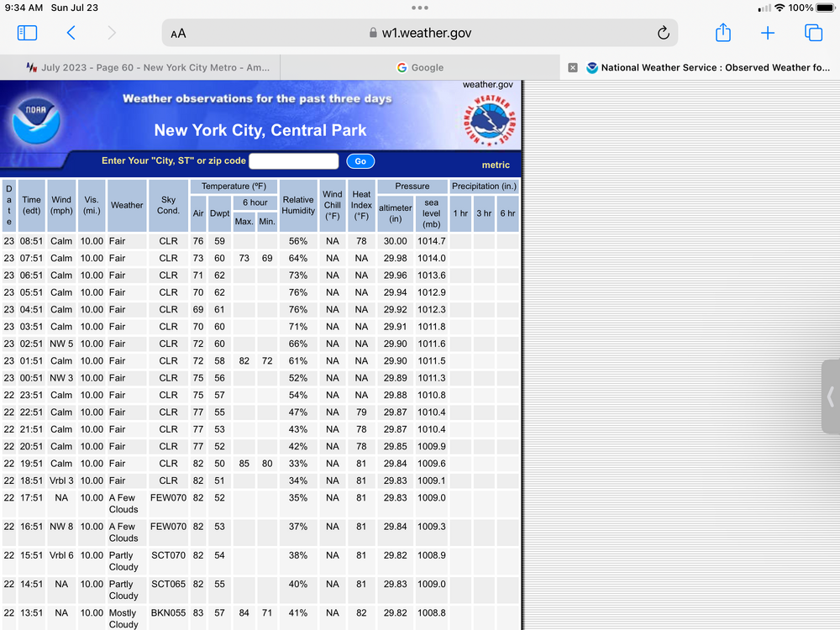Click the Heat Index column header
The width and height of the screenshot is (840, 630).
coord(361,205)
